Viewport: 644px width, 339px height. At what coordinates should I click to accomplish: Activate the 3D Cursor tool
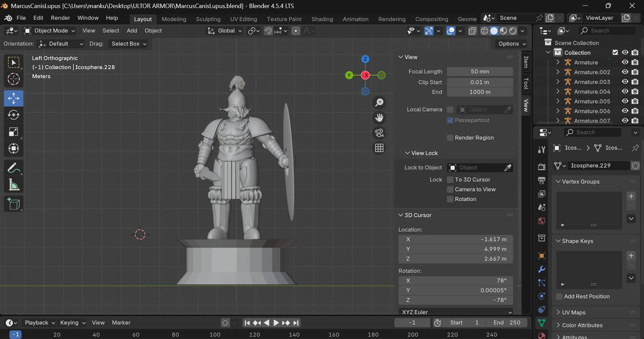(14, 79)
